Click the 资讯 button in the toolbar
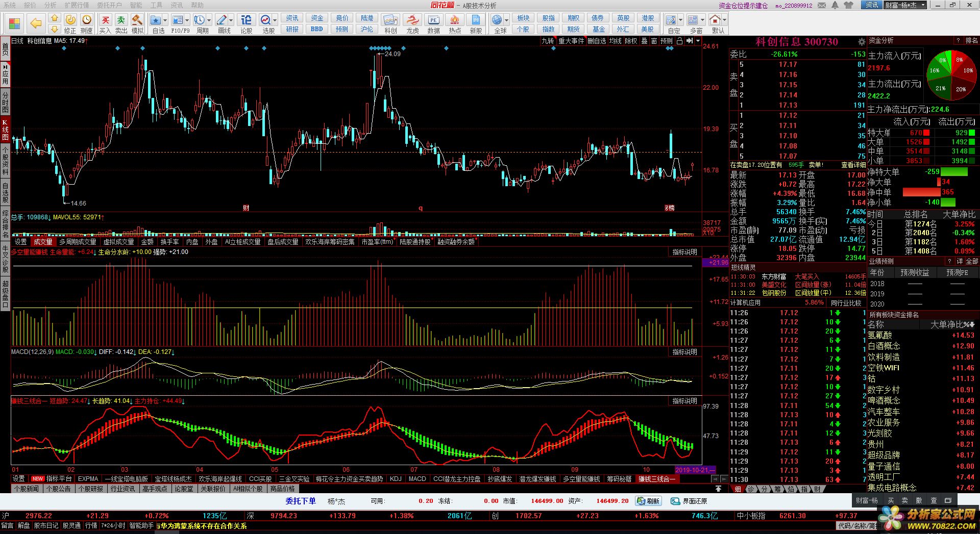980x534 pixels. pyautogui.click(x=292, y=18)
